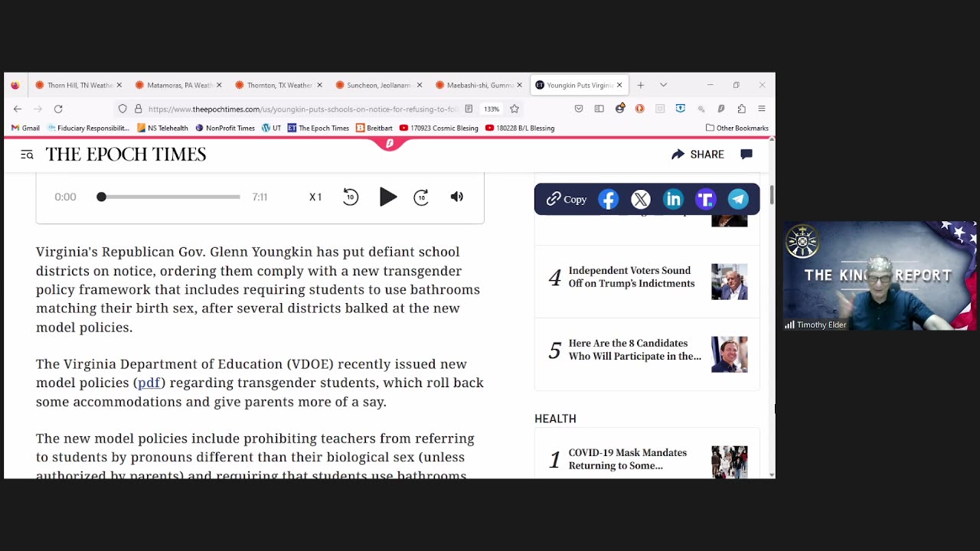Open Epoch Times hamburger search menu
This screenshot has width=980, height=551.
tap(27, 155)
